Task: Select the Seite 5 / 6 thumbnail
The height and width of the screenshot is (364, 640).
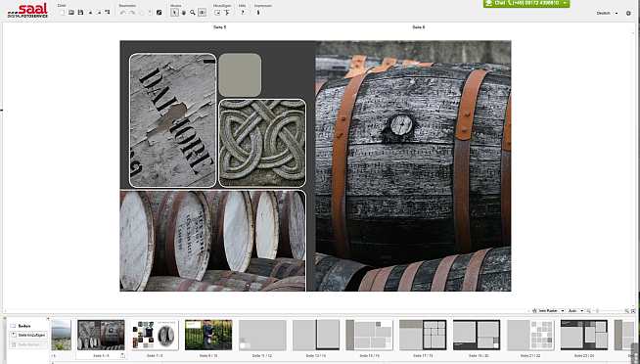Action: point(101,335)
